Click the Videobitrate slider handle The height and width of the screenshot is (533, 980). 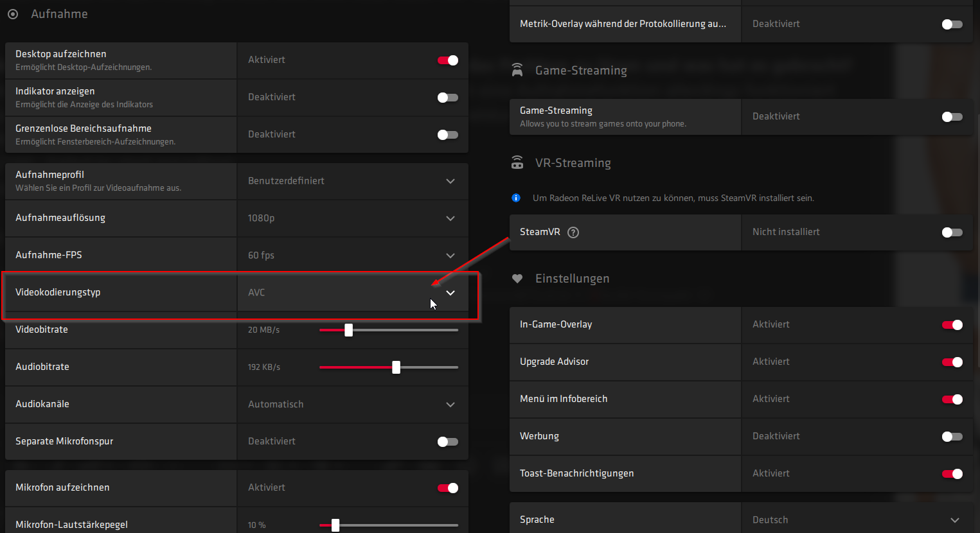click(x=348, y=330)
